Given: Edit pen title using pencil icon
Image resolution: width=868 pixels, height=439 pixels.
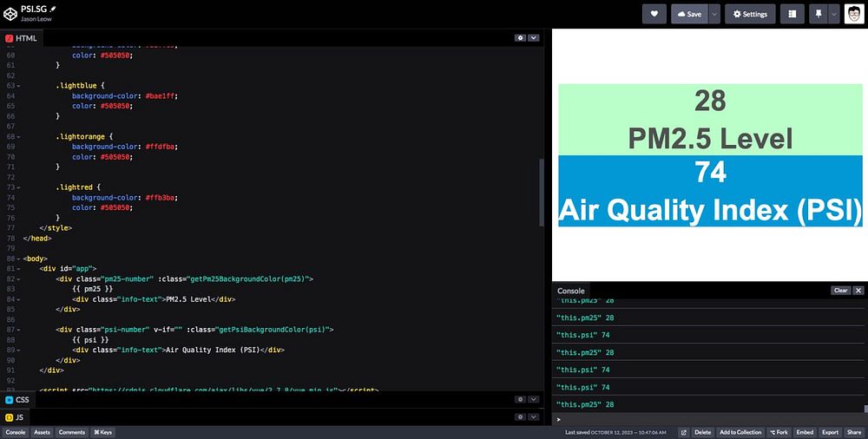Looking at the screenshot, I should click(x=53, y=10).
